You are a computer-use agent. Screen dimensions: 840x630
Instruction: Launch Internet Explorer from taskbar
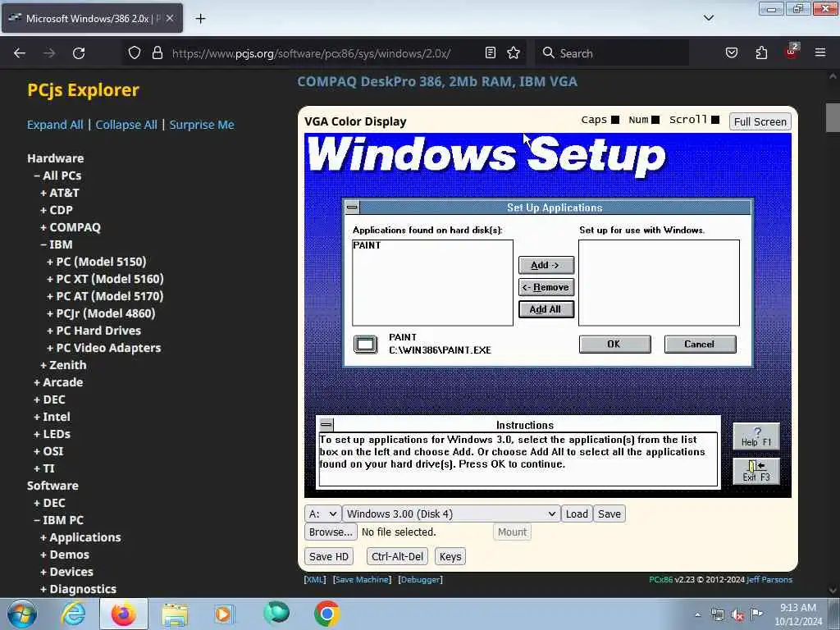click(73, 614)
